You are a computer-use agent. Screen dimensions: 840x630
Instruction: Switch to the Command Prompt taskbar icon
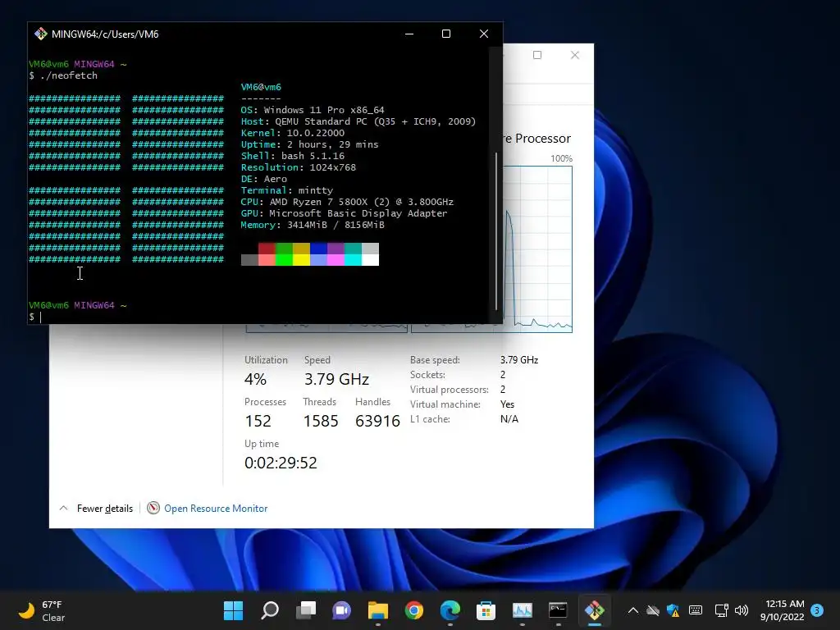[558, 610]
